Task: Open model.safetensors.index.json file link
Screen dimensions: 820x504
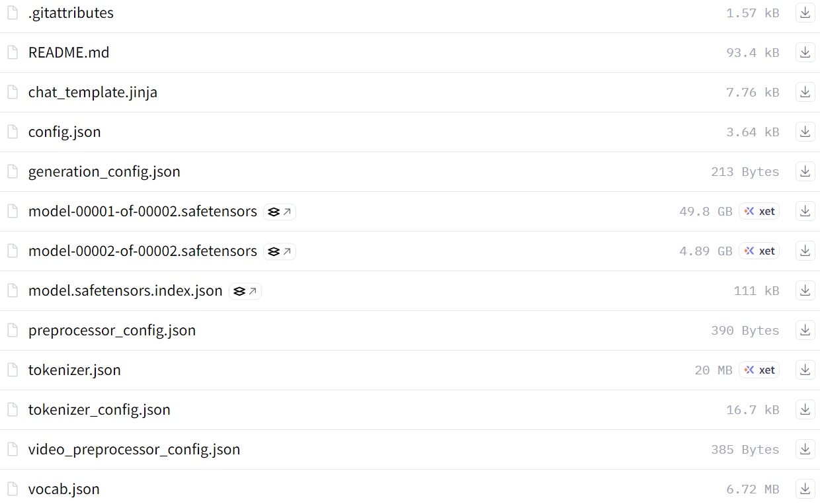Action: click(x=126, y=290)
